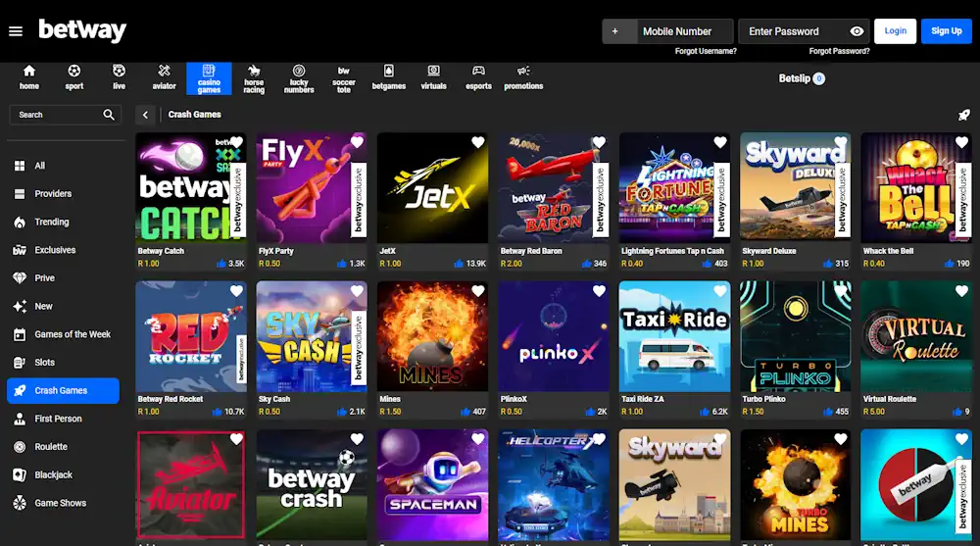Image resolution: width=980 pixels, height=546 pixels.
Task: Open Virtual Roulette game thumbnail
Action: click(x=916, y=336)
